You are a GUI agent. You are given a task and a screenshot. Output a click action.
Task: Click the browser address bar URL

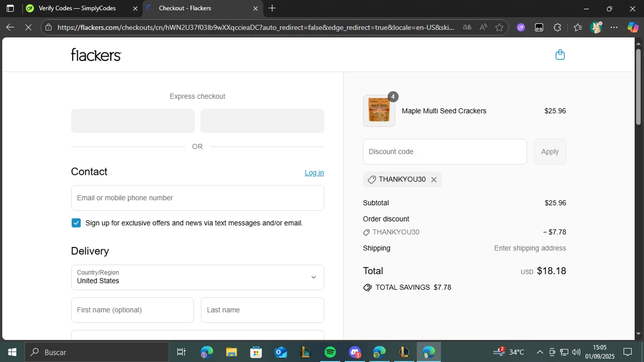255,27
